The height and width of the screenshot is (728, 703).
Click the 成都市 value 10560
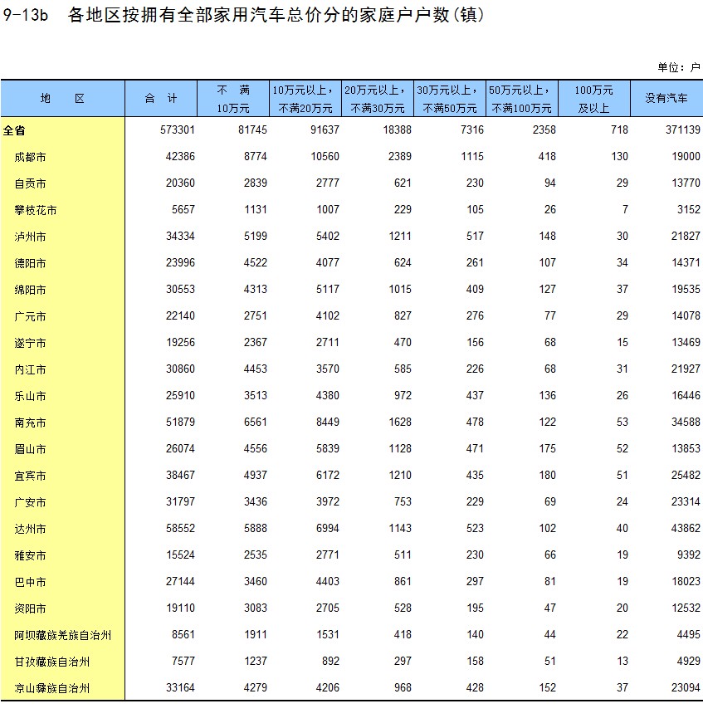pos(325,156)
